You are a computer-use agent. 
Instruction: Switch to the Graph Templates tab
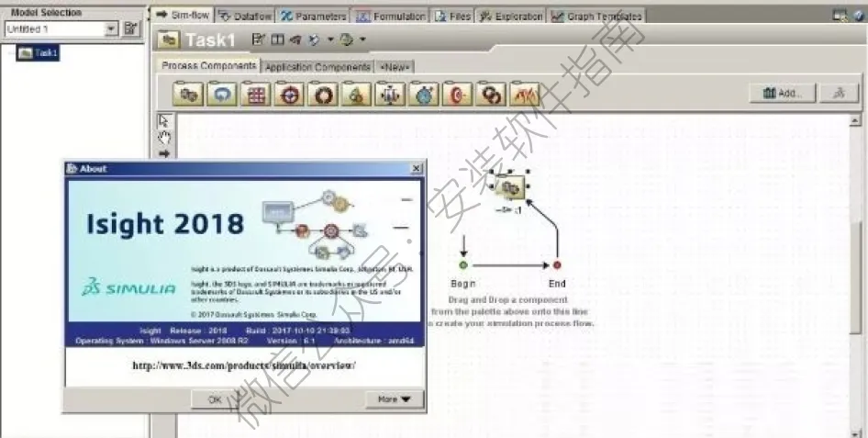596,16
